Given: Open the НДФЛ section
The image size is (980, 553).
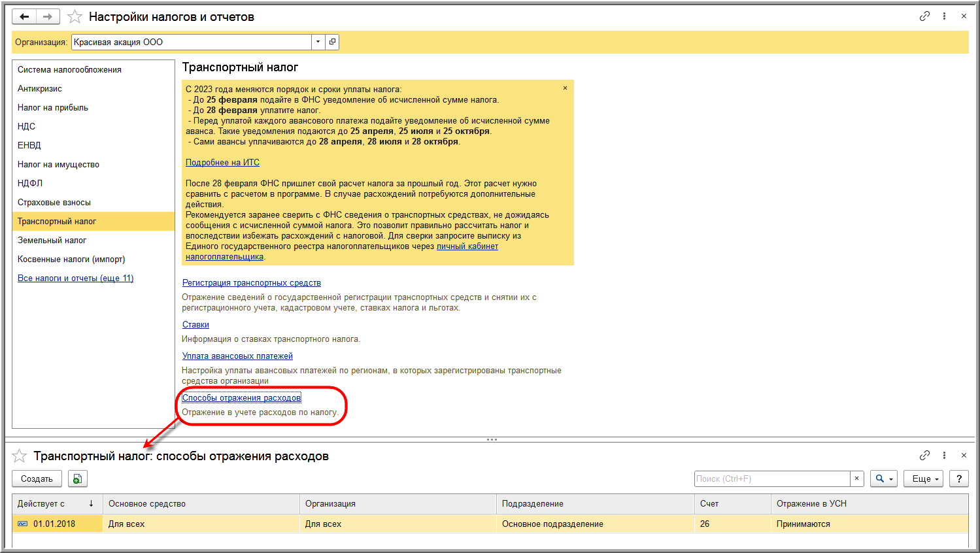Looking at the screenshot, I should pos(93,183).
